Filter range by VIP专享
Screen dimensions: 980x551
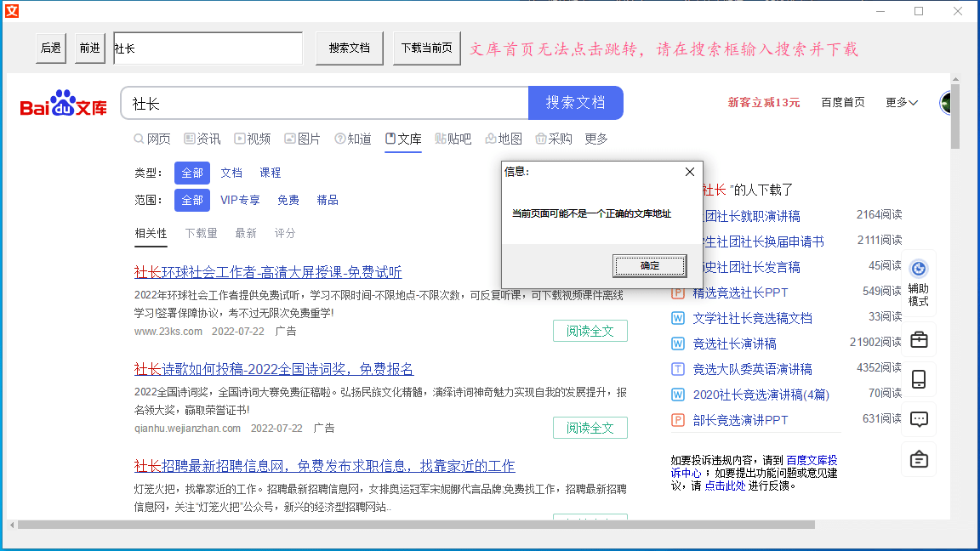pos(240,201)
